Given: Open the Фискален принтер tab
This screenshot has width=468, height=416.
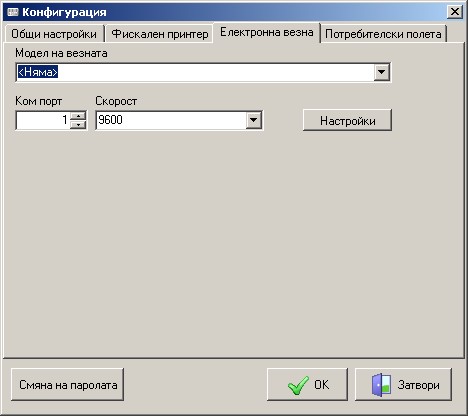Looking at the screenshot, I should click(160, 34).
